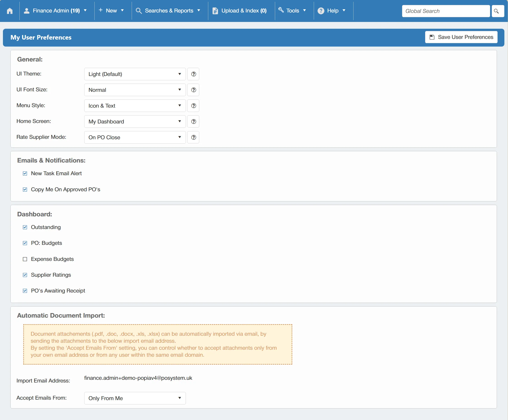The image size is (508, 420).
Task: Open help for UI Font Size setting
Action: [193, 90]
